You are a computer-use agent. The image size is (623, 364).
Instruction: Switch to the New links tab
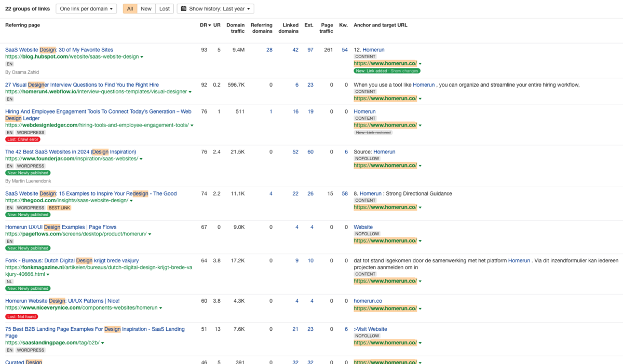tap(146, 9)
